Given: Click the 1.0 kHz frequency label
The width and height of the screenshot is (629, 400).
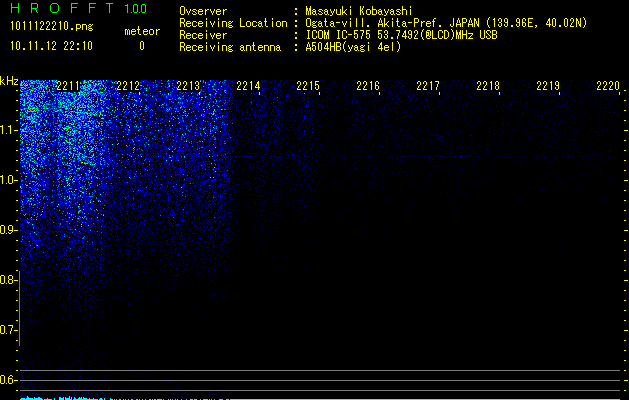Looking at the screenshot, I should point(8,180).
